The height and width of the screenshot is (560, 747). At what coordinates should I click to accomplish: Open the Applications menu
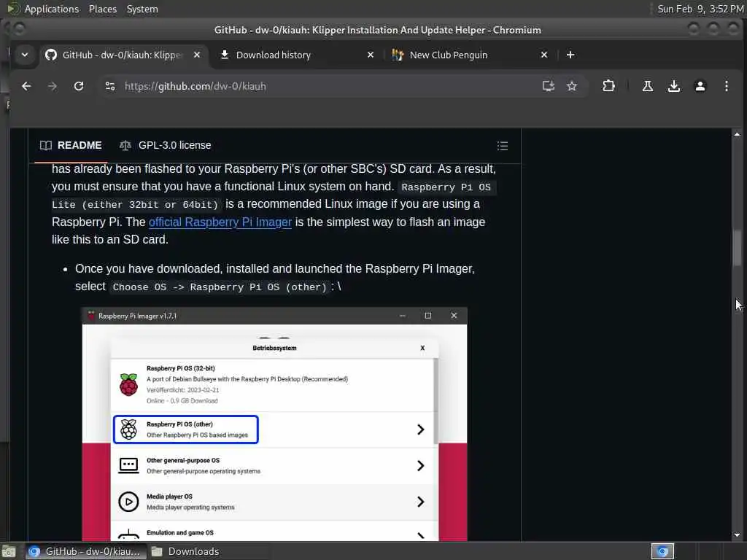tap(52, 9)
